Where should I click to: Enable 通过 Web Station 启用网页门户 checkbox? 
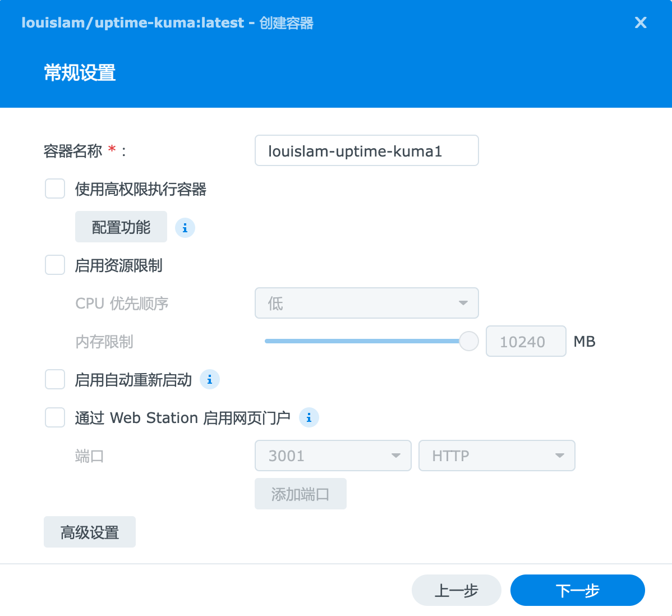55,417
